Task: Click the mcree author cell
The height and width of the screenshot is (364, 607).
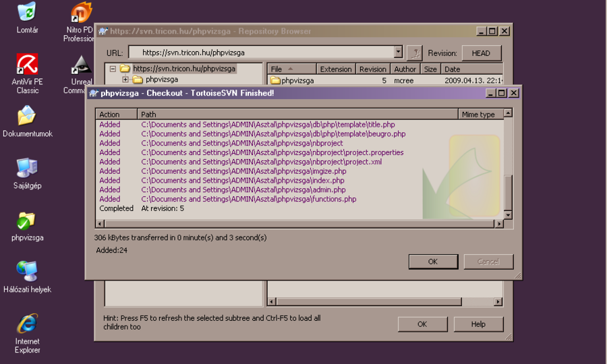Action: (404, 80)
